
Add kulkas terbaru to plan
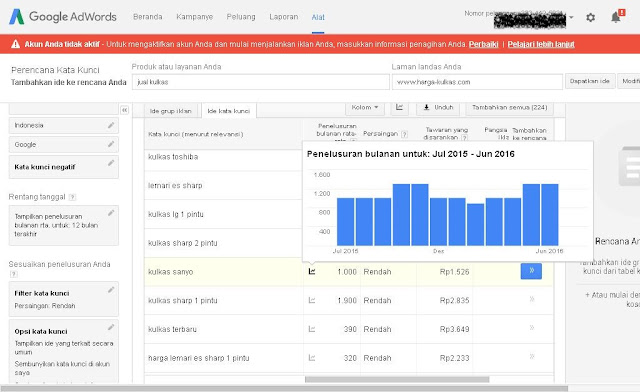coord(532,328)
